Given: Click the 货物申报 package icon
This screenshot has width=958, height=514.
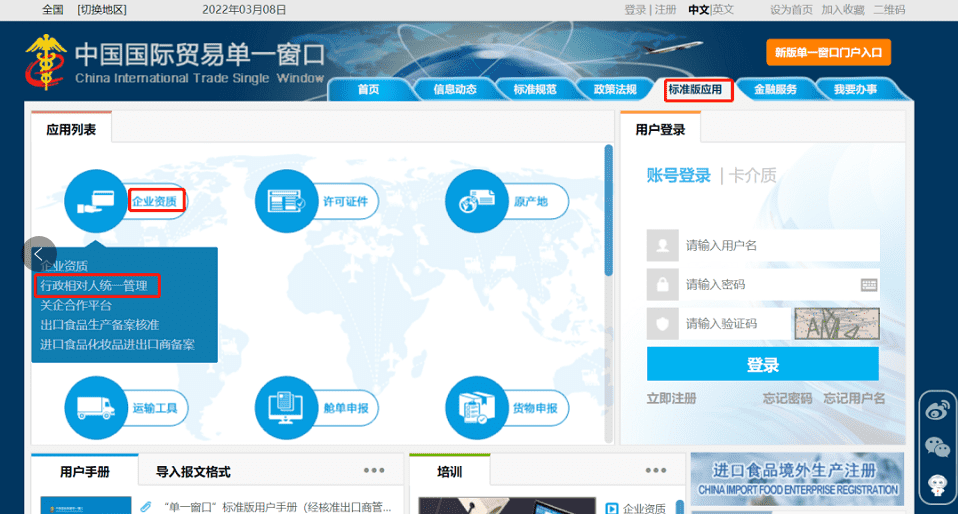Looking at the screenshot, I should coord(475,407).
